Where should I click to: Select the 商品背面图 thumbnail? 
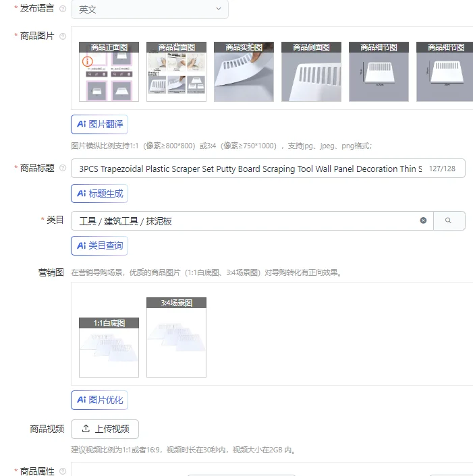click(176, 71)
